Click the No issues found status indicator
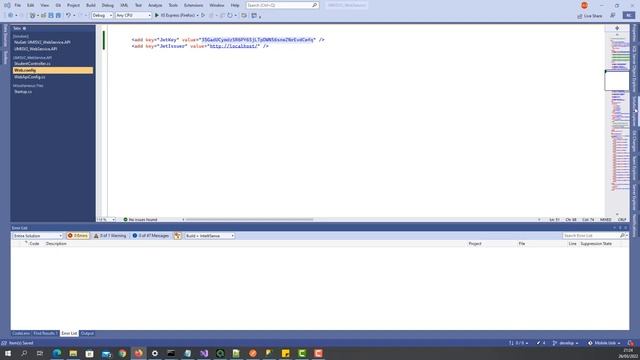The image size is (640, 360). point(140,220)
